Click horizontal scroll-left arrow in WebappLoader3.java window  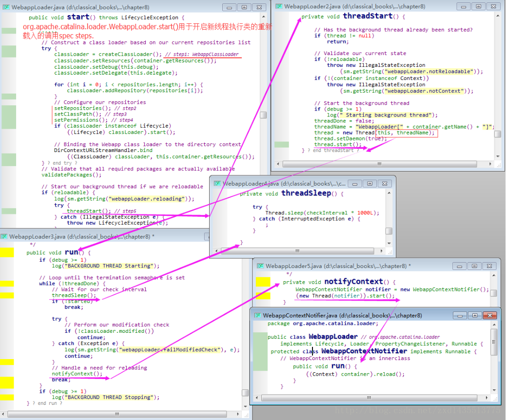pyautogui.click(x=3, y=414)
